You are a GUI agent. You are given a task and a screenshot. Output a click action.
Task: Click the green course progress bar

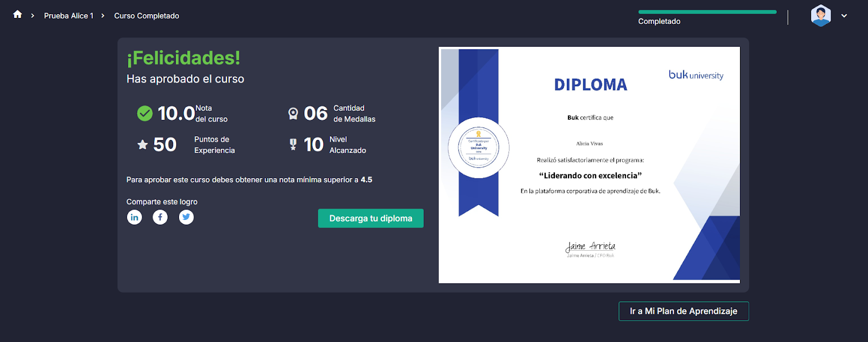pyautogui.click(x=707, y=12)
